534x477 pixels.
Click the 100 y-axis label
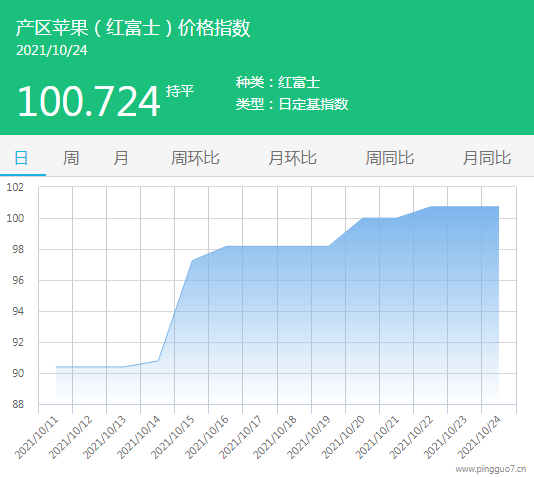15,218
